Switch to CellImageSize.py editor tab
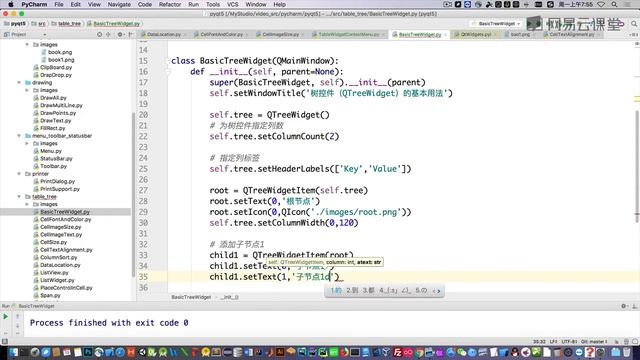 tap(280, 35)
